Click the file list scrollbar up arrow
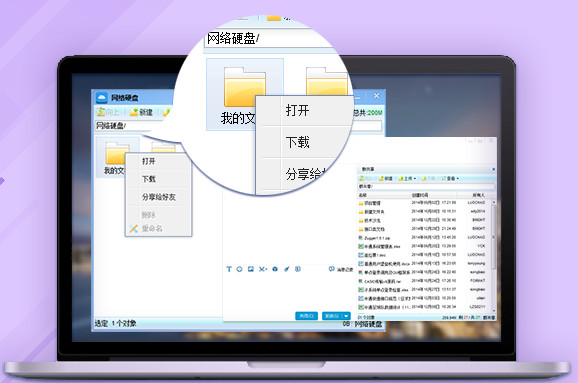Screen dimensions: 578x383 coord(493,202)
